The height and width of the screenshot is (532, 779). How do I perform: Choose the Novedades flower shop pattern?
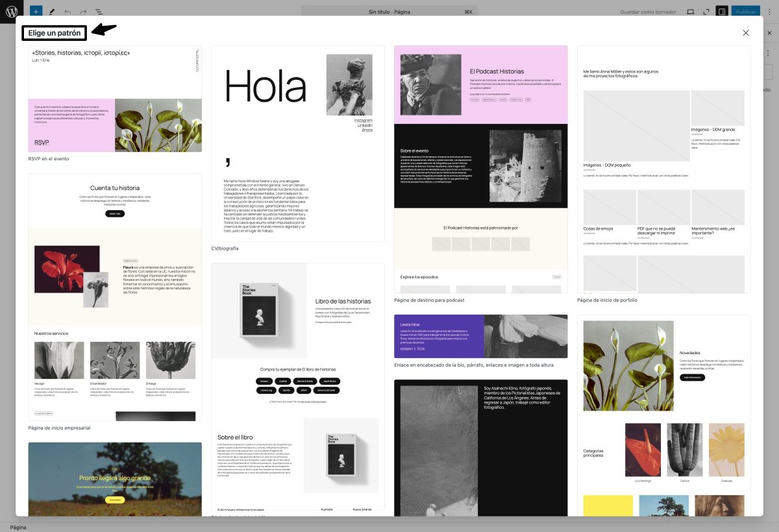coord(663,415)
